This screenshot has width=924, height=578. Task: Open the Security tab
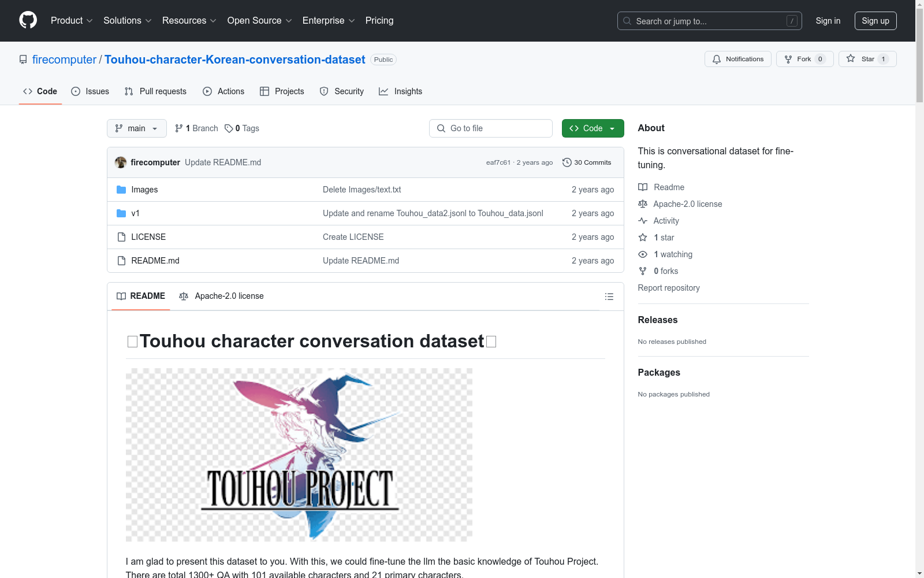click(x=342, y=91)
